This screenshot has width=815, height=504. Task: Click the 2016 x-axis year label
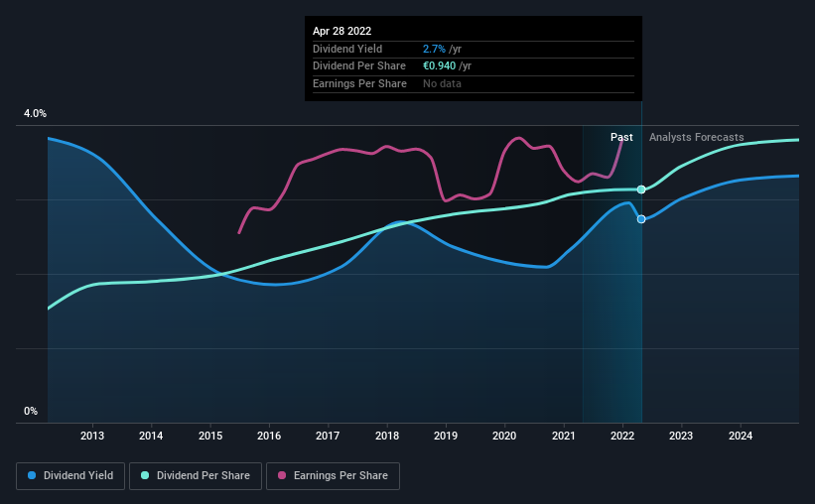[x=269, y=436]
